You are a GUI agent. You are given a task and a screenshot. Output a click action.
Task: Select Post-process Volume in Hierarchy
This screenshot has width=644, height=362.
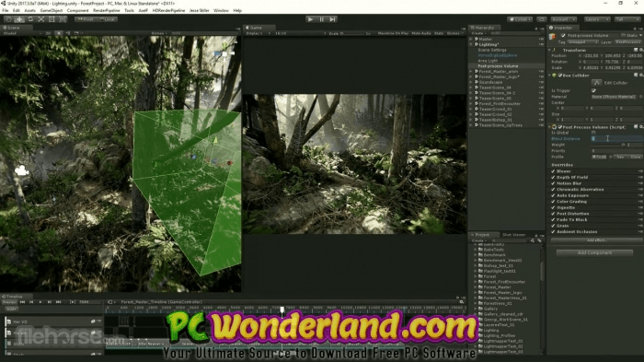[x=498, y=65]
